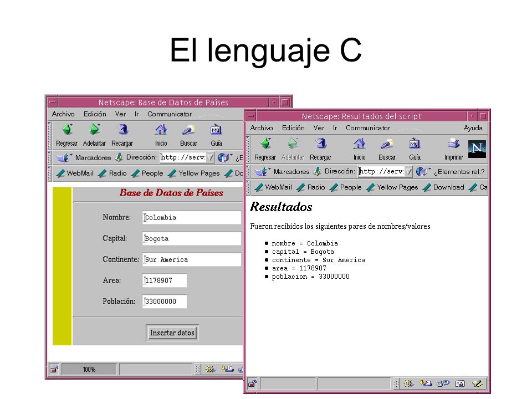The image size is (532, 399).
Task: Click the Imprimir printer icon
Action: coord(454,144)
